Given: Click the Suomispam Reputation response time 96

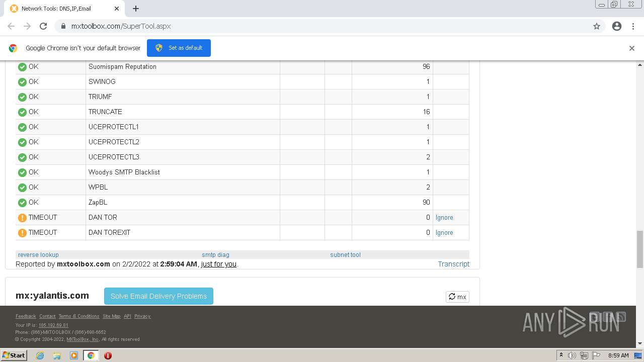Looking at the screenshot, I should 426,66.
